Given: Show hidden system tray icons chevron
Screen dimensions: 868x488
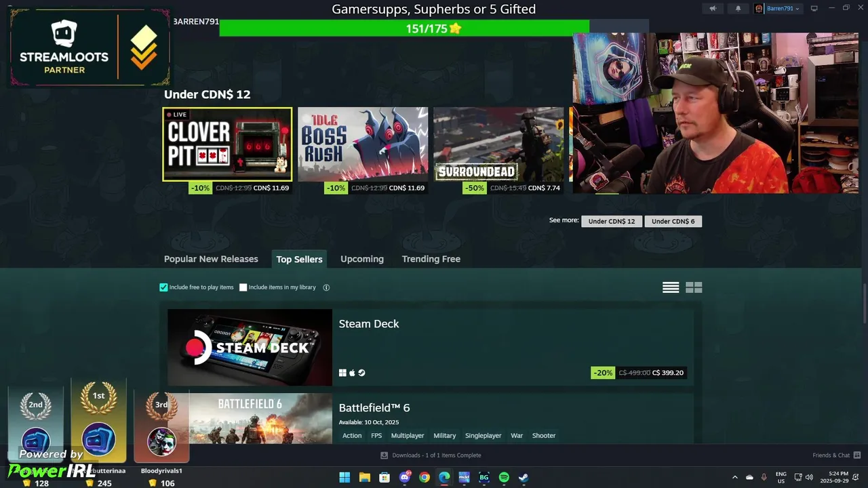Looking at the screenshot, I should point(734,477).
